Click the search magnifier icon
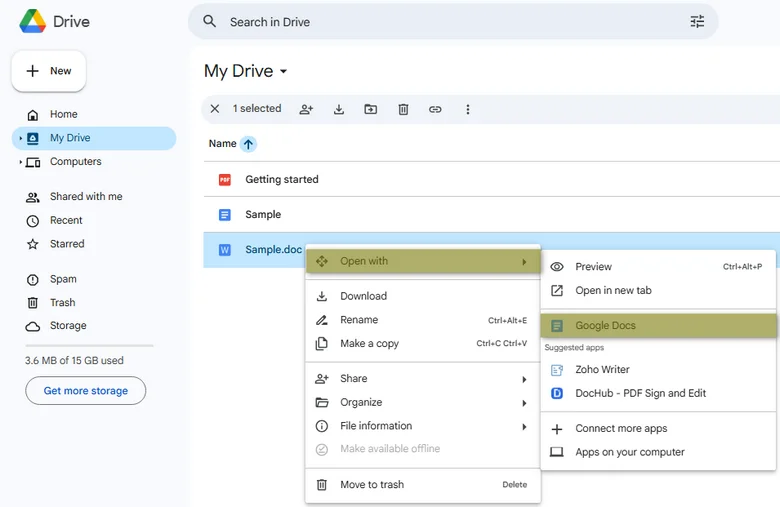This screenshot has width=780, height=507. (x=209, y=21)
